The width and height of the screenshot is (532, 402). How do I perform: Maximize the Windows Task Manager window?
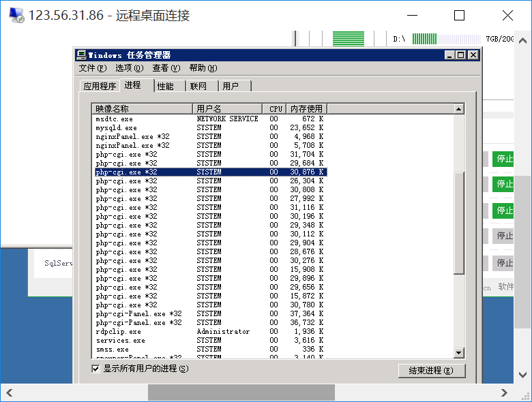pyautogui.click(x=461, y=55)
